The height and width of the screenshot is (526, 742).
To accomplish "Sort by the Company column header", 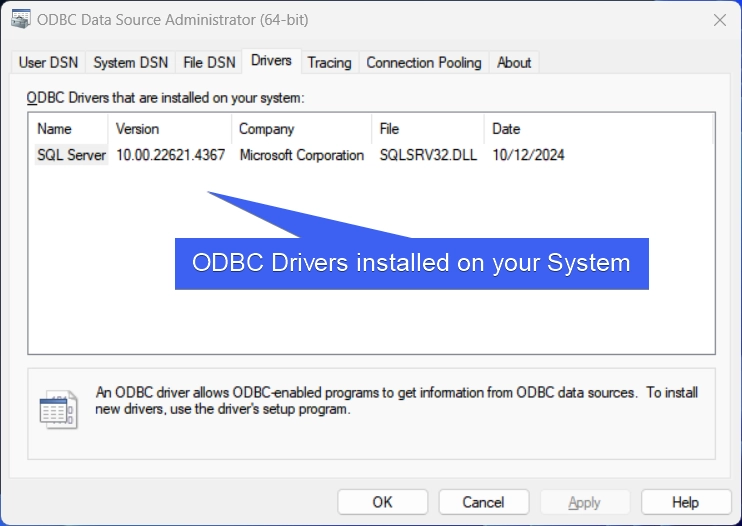I will tap(302, 129).
